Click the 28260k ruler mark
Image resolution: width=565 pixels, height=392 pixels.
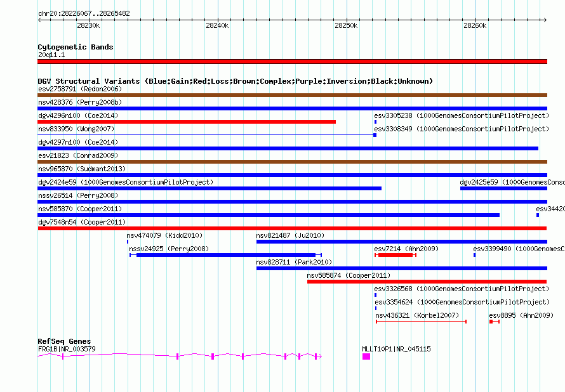[x=475, y=25]
